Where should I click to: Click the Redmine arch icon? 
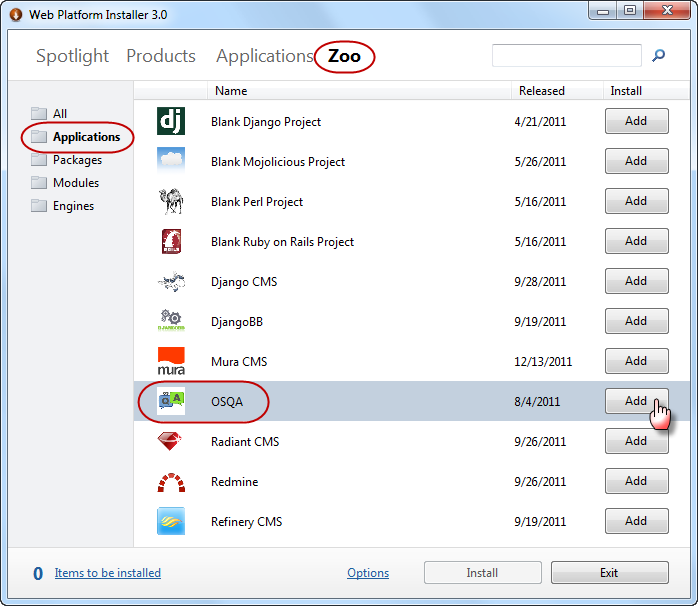[x=171, y=483]
